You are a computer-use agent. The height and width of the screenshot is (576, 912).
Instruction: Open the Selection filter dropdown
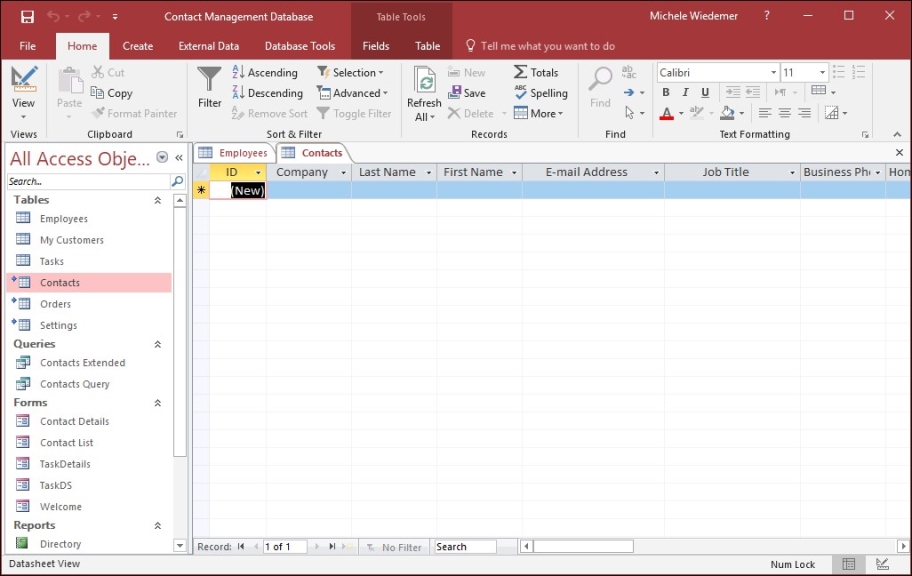(x=351, y=72)
